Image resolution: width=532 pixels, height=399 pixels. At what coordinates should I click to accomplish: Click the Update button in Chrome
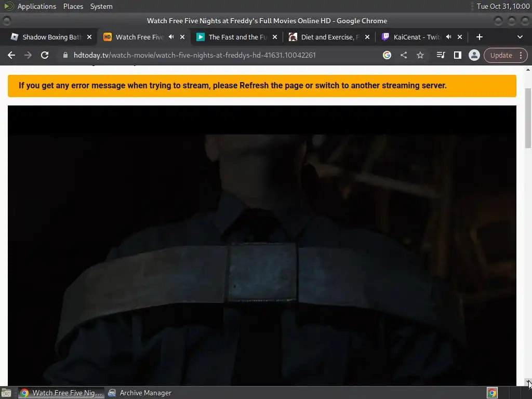tap(501, 55)
